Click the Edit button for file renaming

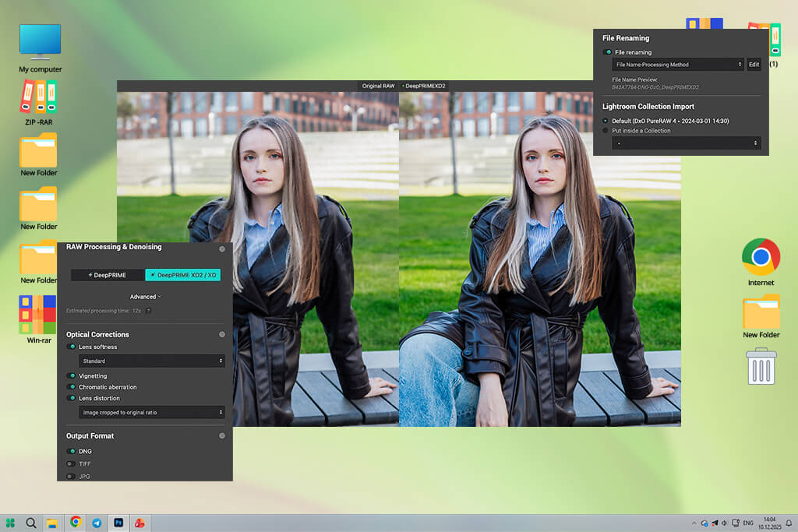point(754,65)
